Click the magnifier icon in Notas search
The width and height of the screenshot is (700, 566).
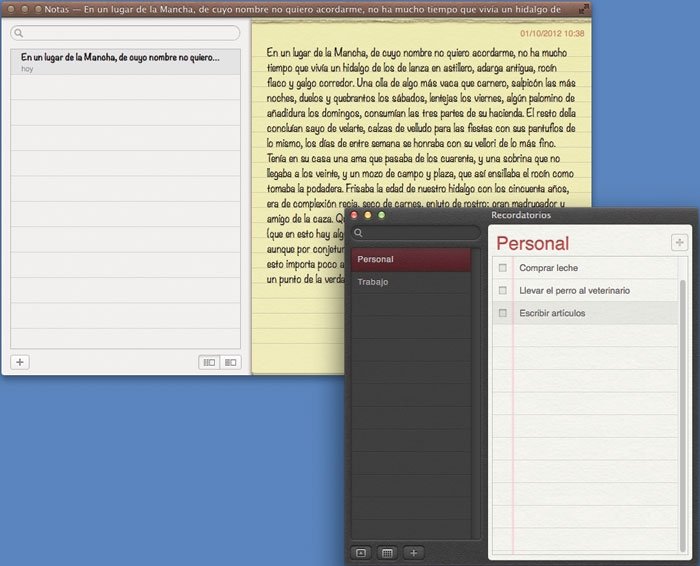coord(18,33)
